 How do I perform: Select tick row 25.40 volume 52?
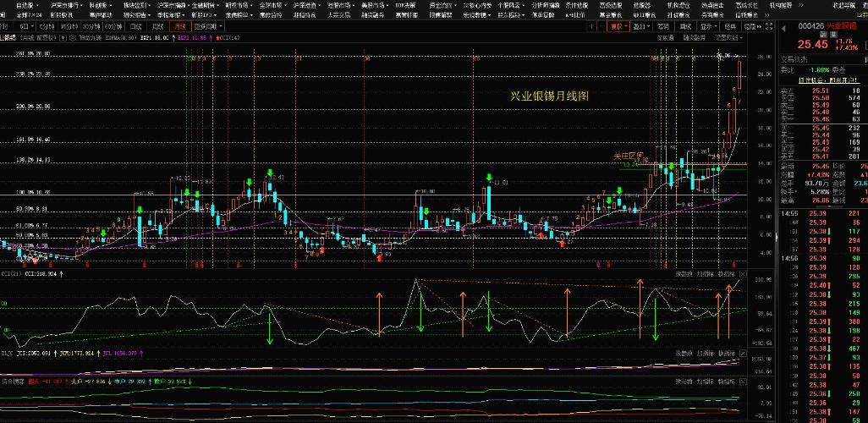click(x=824, y=284)
